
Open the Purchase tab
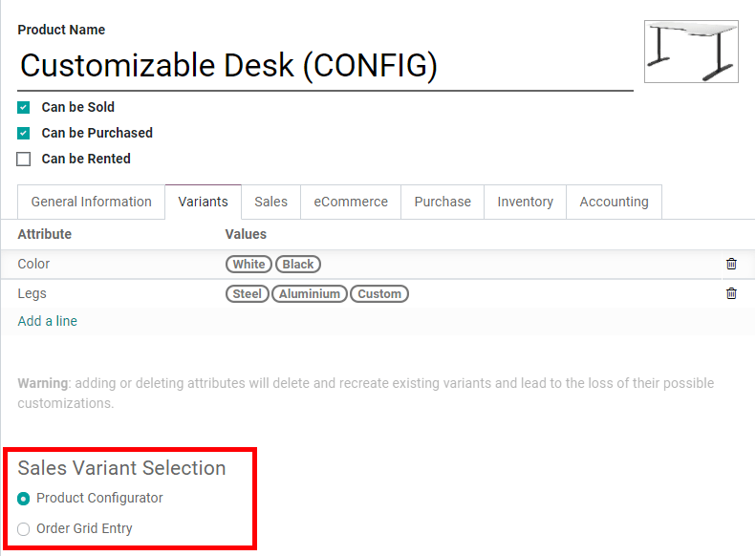(443, 202)
